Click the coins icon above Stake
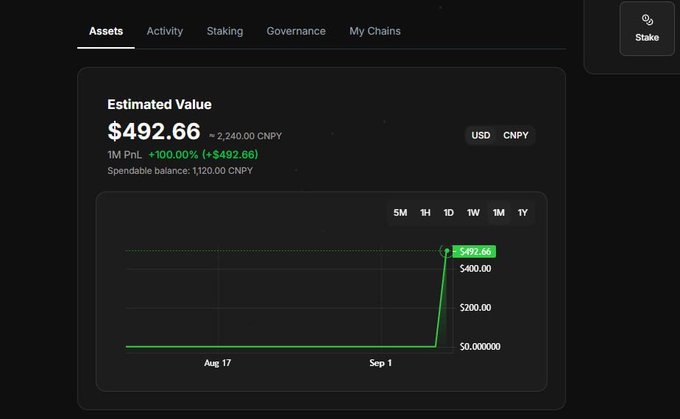The height and width of the screenshot is (419, 680). point(647,20)
